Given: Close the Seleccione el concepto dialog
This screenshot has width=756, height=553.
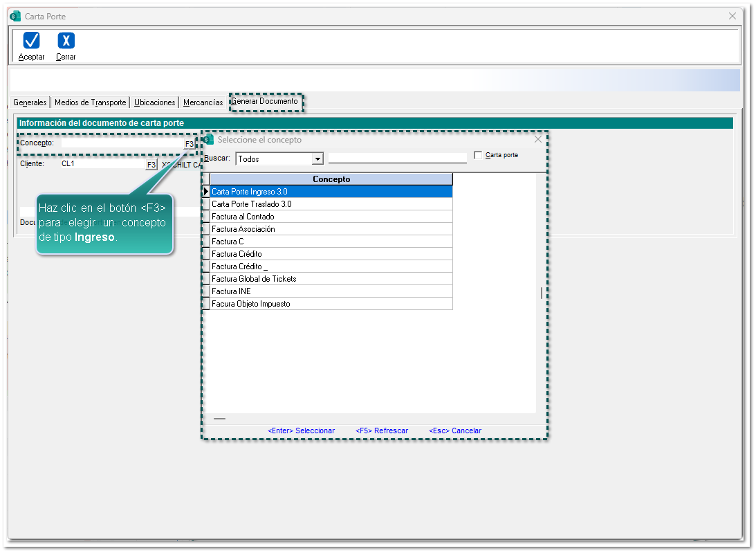Looking at the screenshot, I should (538, 139).
